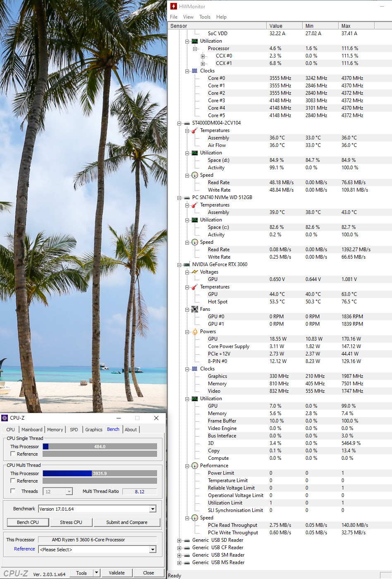392x579 pixels.
Task: Enable the CPU Single Thread Reference checkbox
Action: (x=13, y=454)
